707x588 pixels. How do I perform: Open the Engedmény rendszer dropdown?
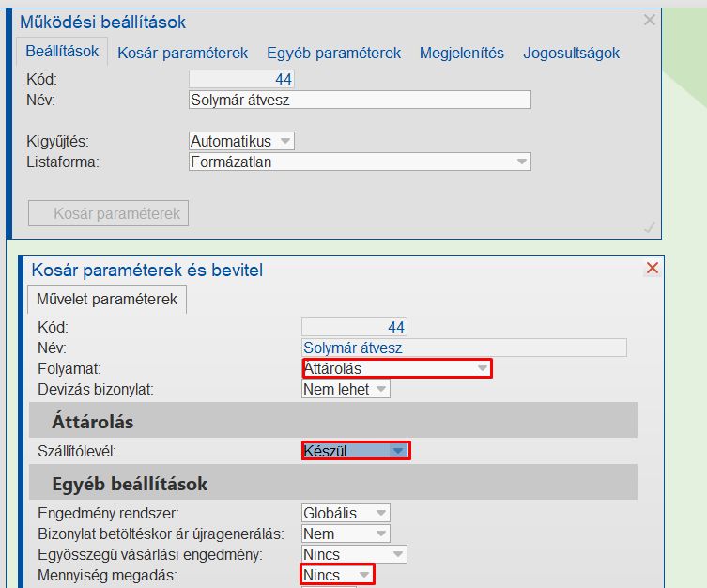coord(380,513)
